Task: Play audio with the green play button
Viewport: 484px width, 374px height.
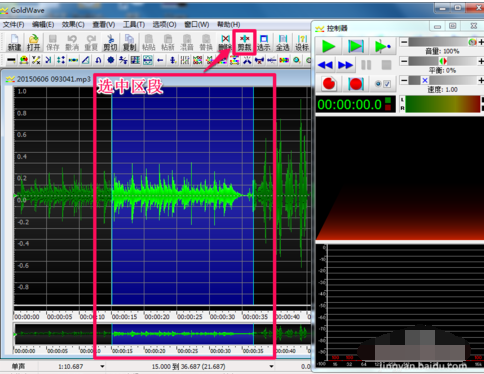Action: point(328,46)
